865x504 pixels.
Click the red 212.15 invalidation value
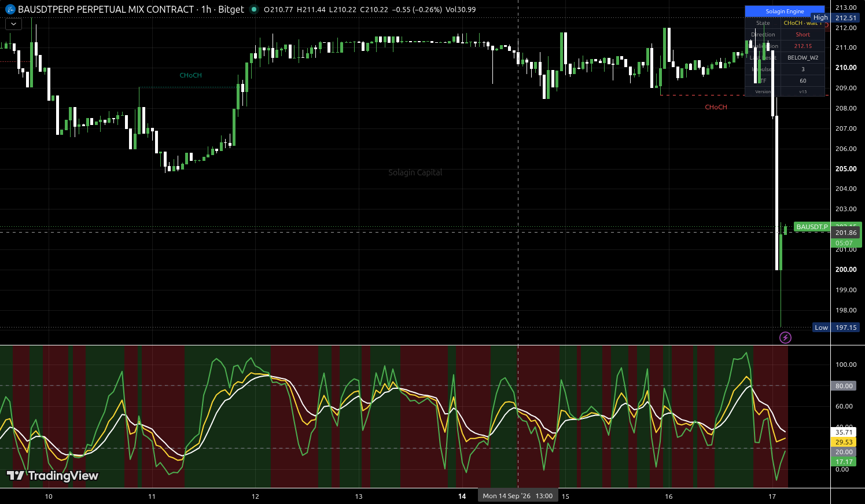pos(803,46)
